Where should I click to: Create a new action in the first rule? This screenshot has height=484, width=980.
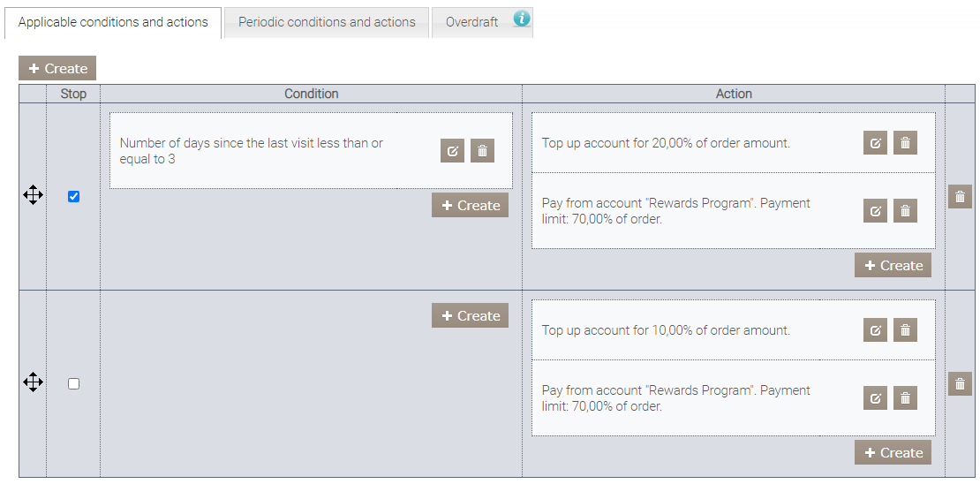pyautogui.click(x=893, y=266)
